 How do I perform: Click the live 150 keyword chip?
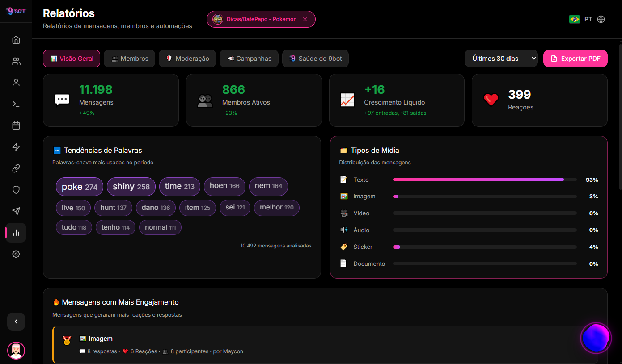click(73, 208)
